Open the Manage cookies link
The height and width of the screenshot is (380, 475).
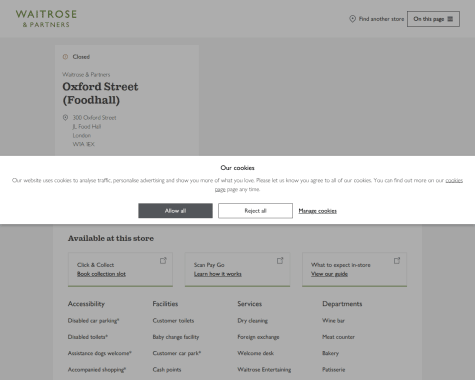317,211
